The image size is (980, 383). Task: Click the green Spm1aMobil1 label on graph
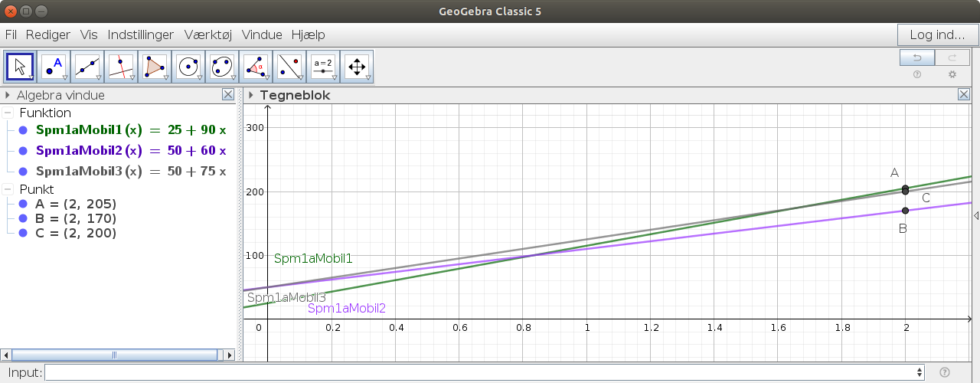tap(313, 259)
